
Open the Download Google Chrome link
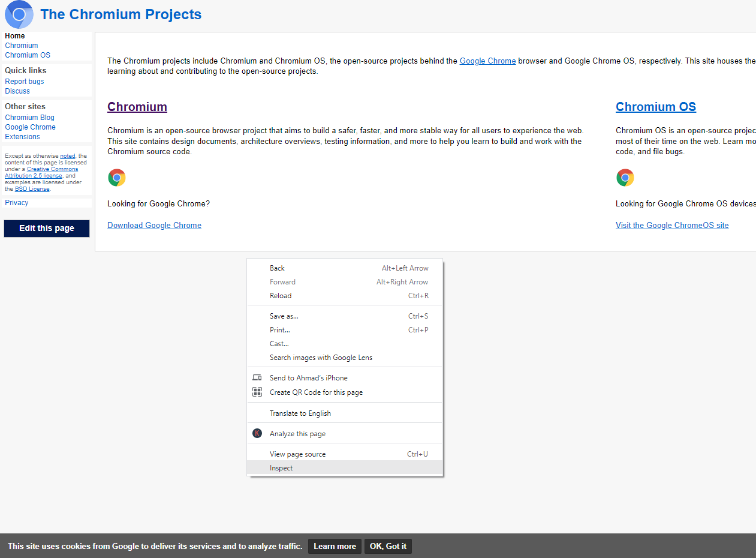tap(154, 225)
